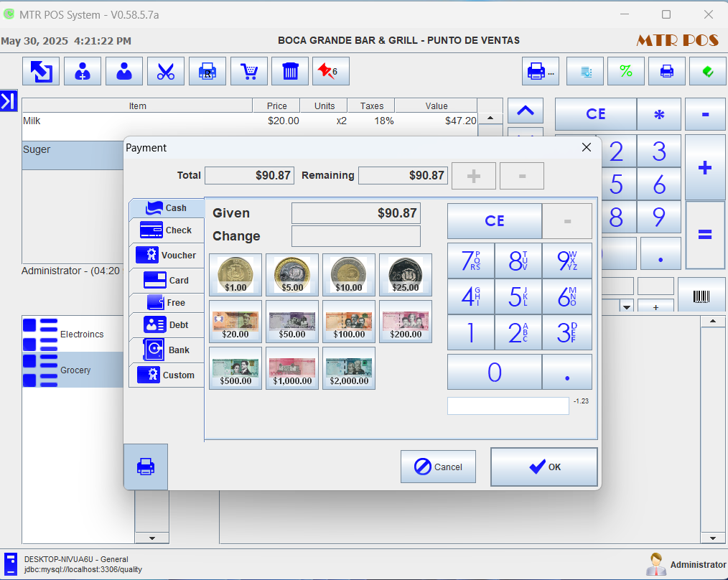Select the $2,000.00 banknote

(x=349, y=368)
